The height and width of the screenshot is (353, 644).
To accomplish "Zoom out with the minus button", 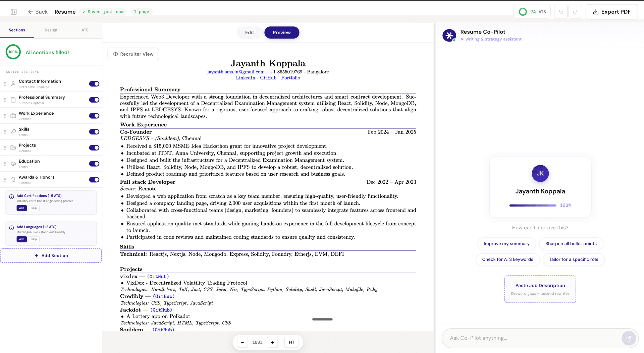I will [x=243, y=342].
